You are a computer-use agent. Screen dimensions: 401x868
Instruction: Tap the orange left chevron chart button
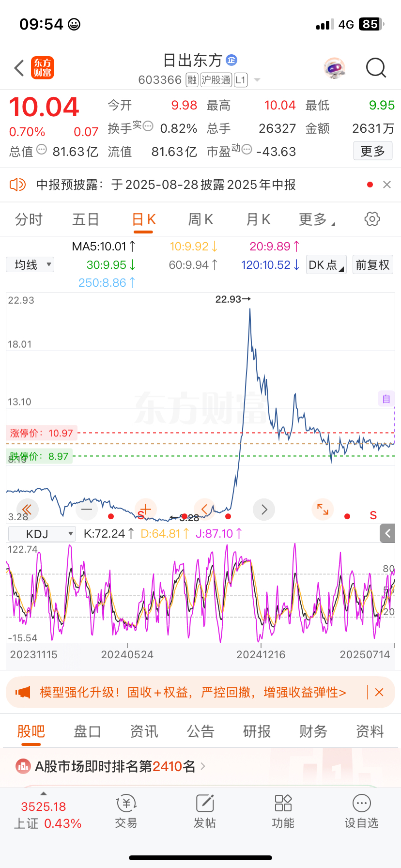pos(204,509)
